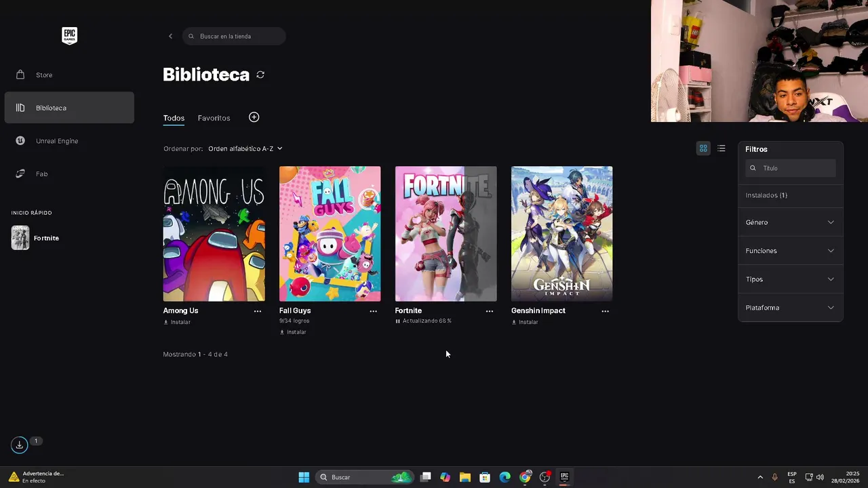This screenshot has width=868, height=488.
Task: Open File Explorer from the taskbar
Action: coord(465,477)
